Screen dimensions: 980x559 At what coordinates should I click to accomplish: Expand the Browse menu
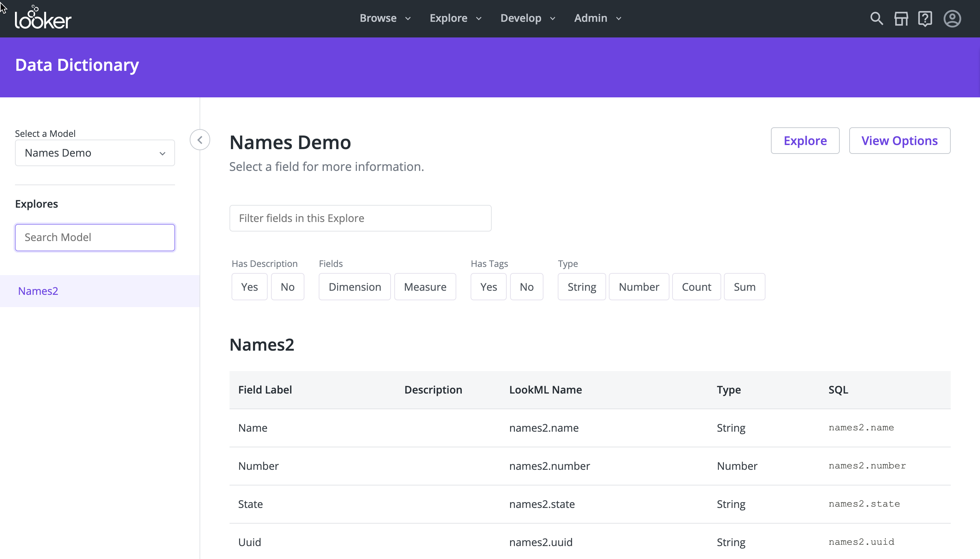[385, 18]
